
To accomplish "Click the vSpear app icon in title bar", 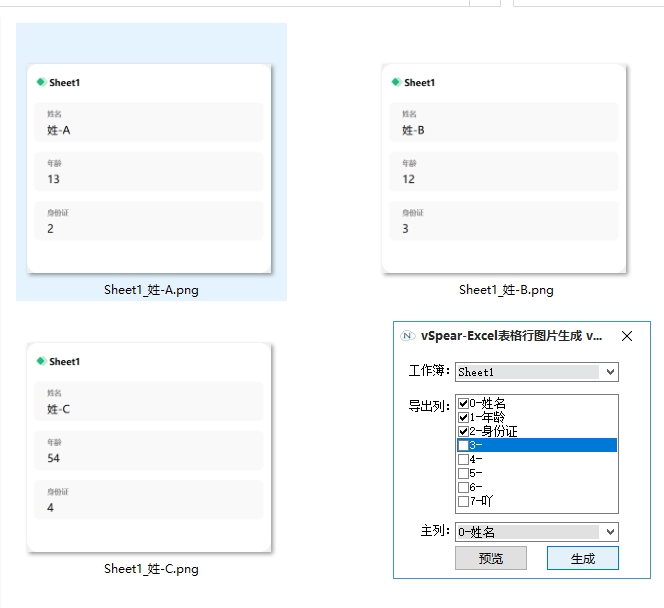I will (x=408, y=336).
